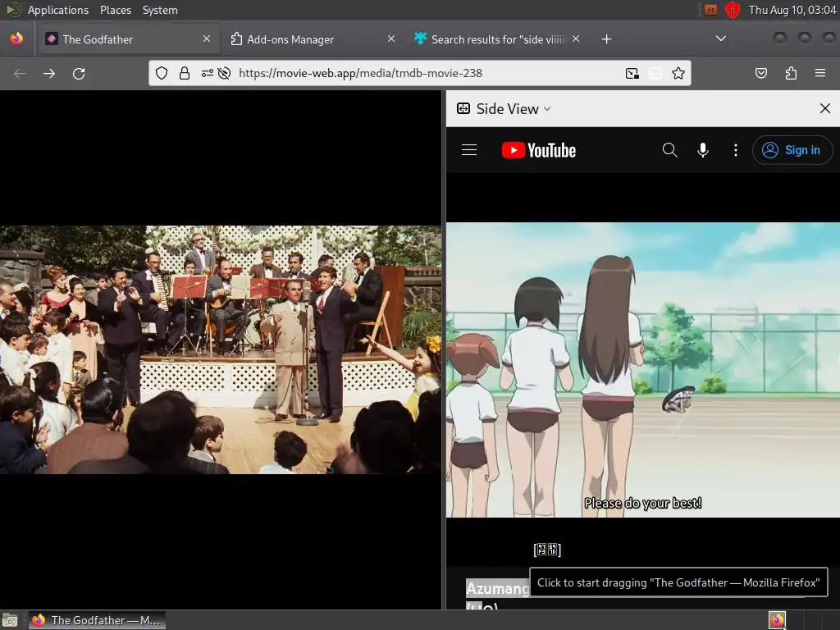840x630 pixels.
Task: Go forward with the browser forward arrow
Action: click(49, 73)
